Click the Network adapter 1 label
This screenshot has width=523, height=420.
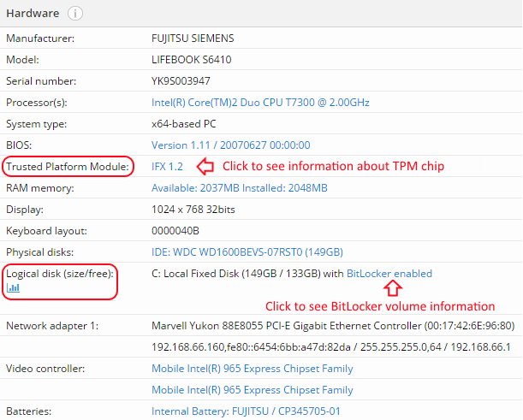coord(52,325)
